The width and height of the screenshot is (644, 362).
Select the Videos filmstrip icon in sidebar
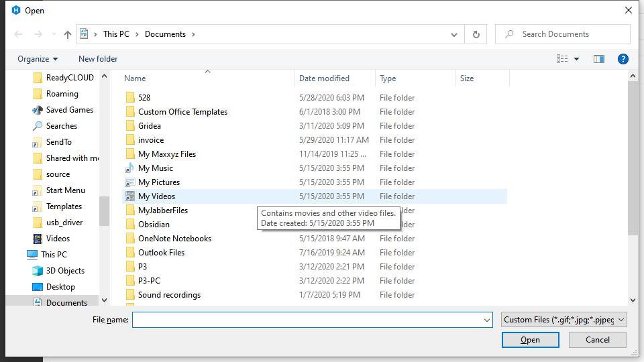[38, 239]
